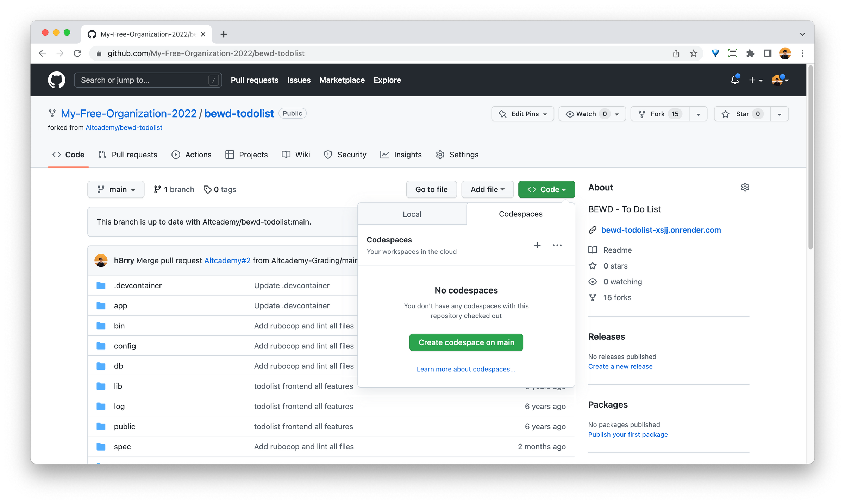845x504 pixels.
Task: Focus the Search or jump to field
Action: (x=148, y=80)
